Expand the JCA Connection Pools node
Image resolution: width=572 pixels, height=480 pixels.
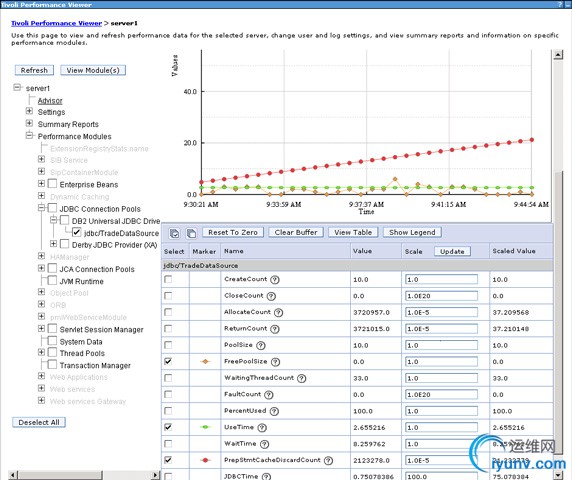pos(41,268)
